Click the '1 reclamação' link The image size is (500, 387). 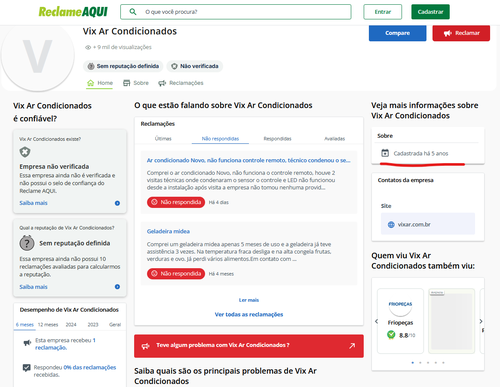tap(65, 344)
